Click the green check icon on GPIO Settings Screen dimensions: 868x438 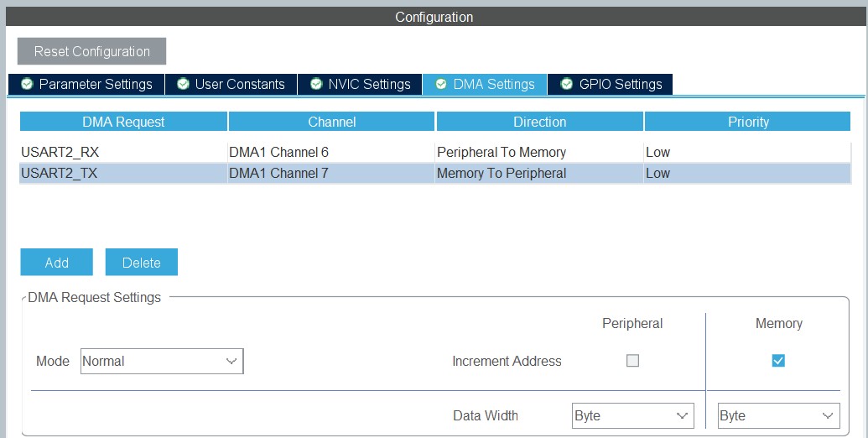click(567, 84)
